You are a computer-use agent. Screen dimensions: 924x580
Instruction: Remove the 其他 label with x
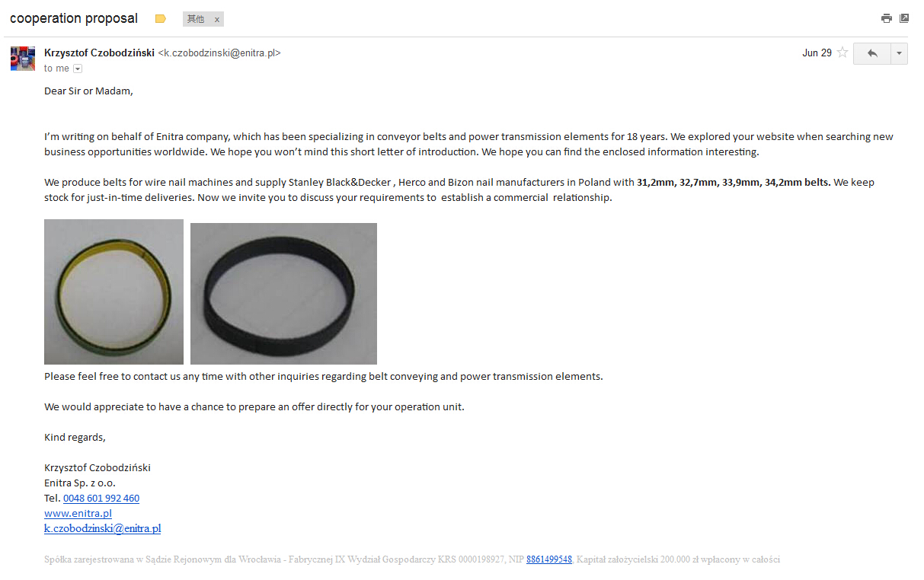pos(216,20)
